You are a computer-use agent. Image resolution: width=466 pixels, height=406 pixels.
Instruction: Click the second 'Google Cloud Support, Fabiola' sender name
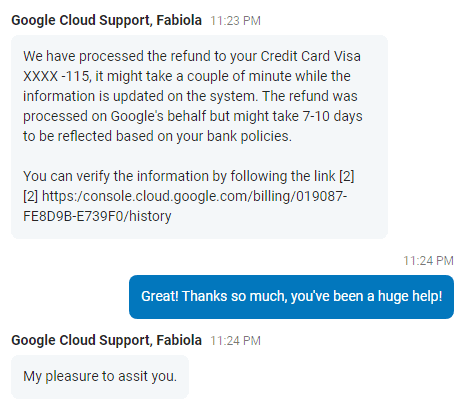point(106,340)
